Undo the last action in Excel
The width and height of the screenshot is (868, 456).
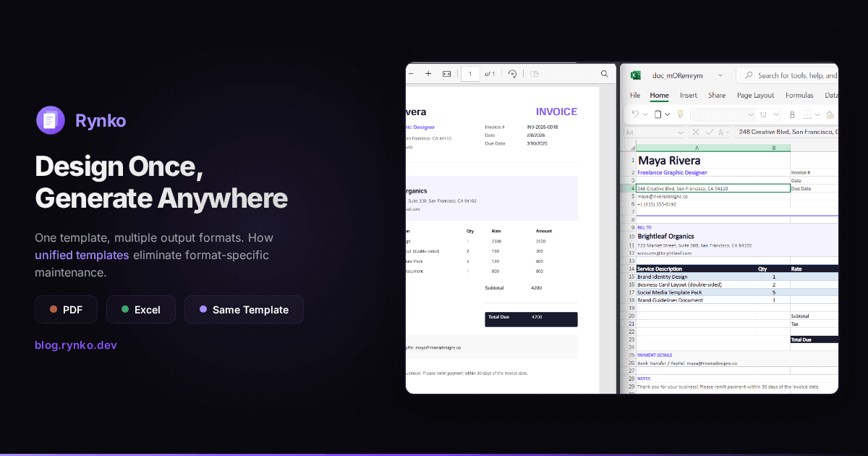click(634, 114)
